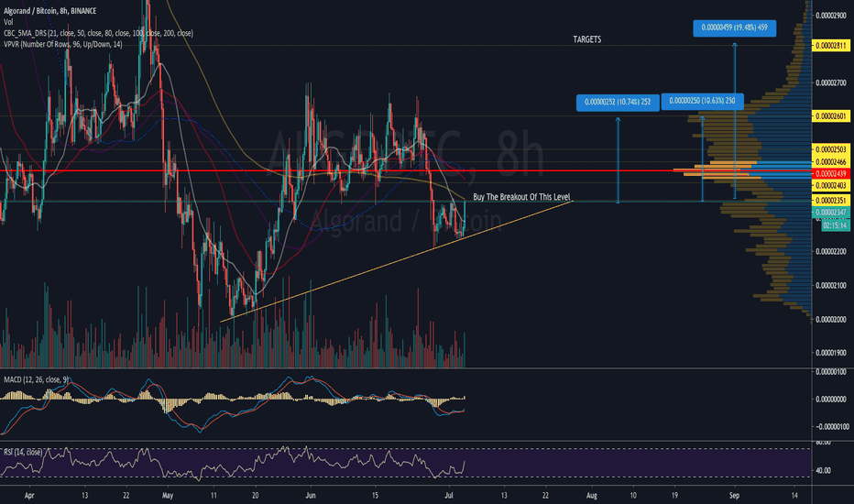This screenshot has height=504, width=854.
Task: Select the yellow 0.00002601 price label
Action: coord(830,116)
